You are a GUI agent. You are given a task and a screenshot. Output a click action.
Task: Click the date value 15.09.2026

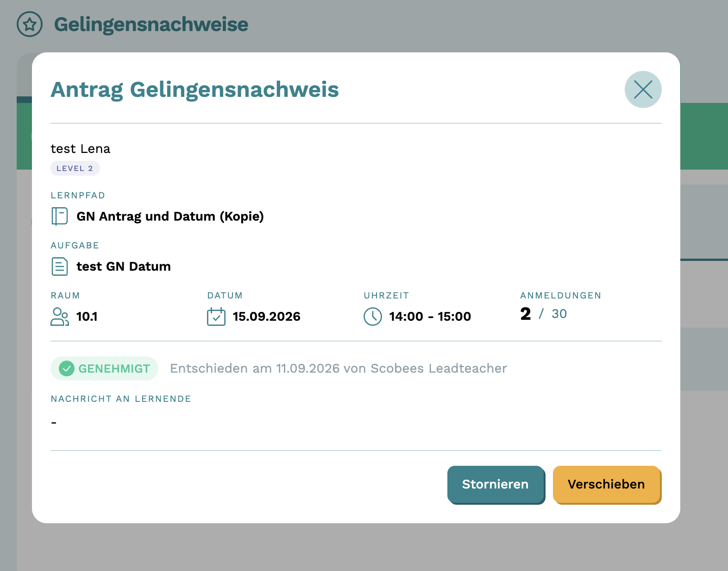click(x=266, y=317)
